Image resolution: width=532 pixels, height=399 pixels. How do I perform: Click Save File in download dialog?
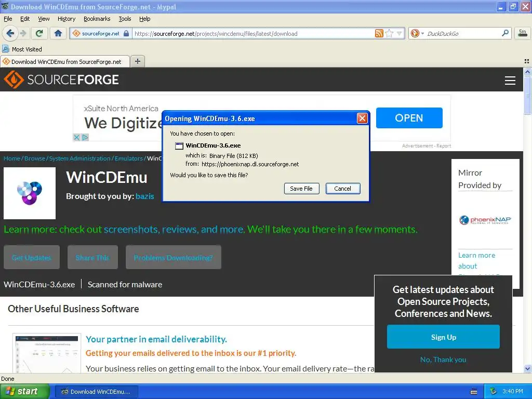tap(301, 189)
